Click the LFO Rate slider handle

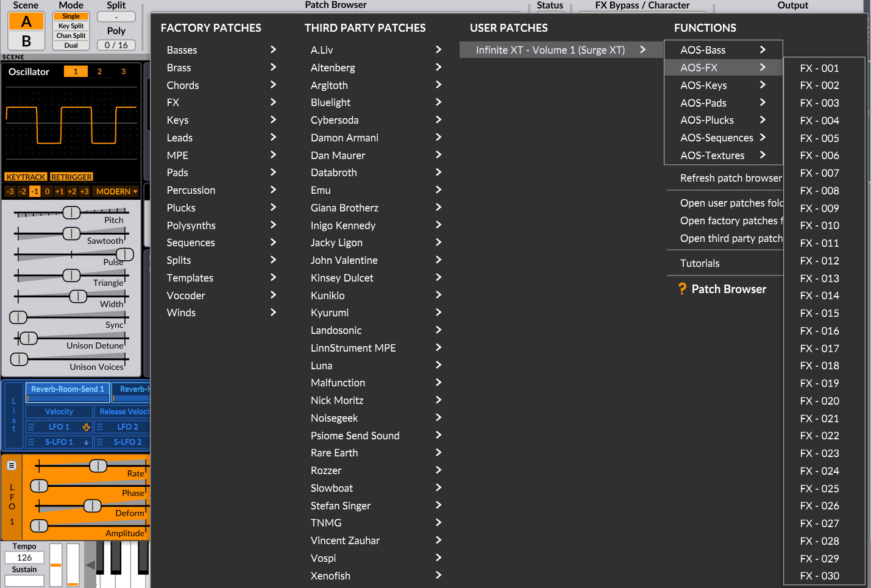98,466
